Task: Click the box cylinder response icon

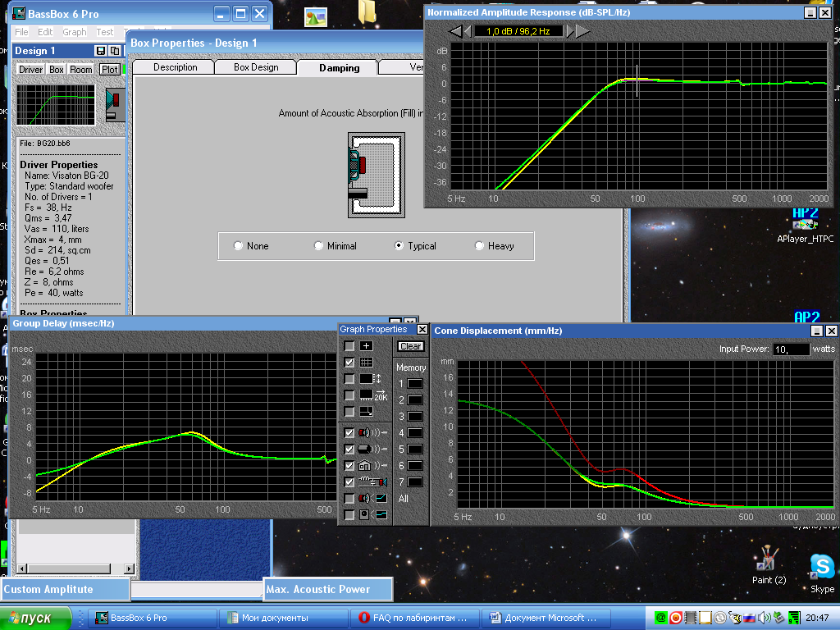Action: coord(373,449)
